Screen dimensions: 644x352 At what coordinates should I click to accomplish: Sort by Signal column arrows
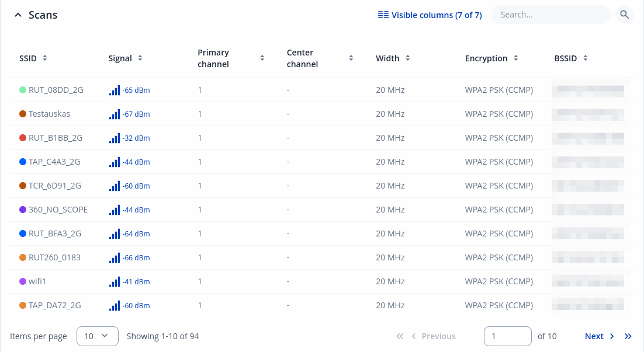140,58
